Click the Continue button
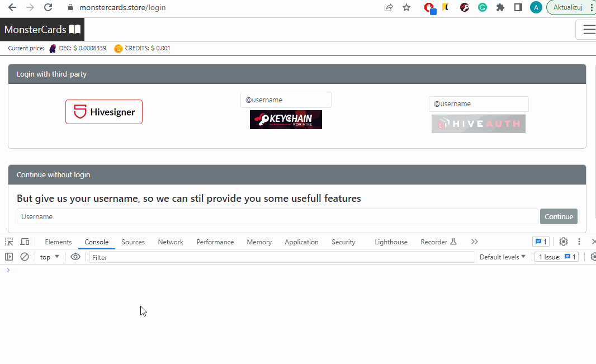The width and height of the screenshot is (596, 364). (x=559, y=216)
